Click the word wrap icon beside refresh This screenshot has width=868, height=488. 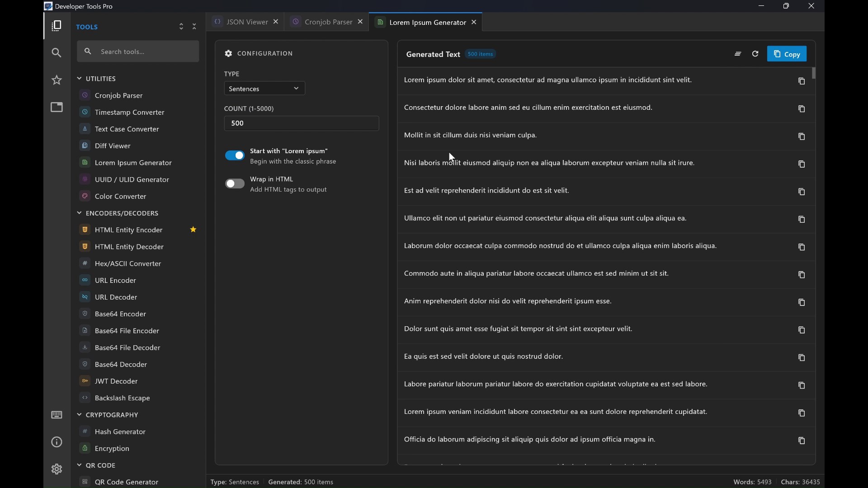point(738,54)
